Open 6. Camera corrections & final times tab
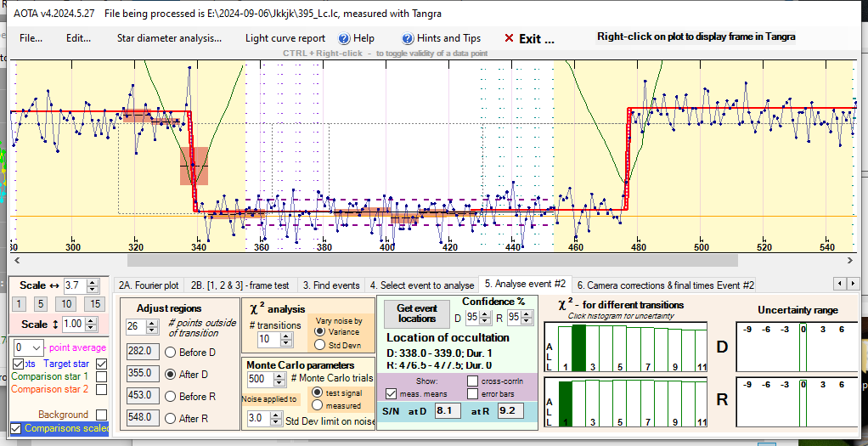Screen dimensions: 868x446 [x=665, y=285]
